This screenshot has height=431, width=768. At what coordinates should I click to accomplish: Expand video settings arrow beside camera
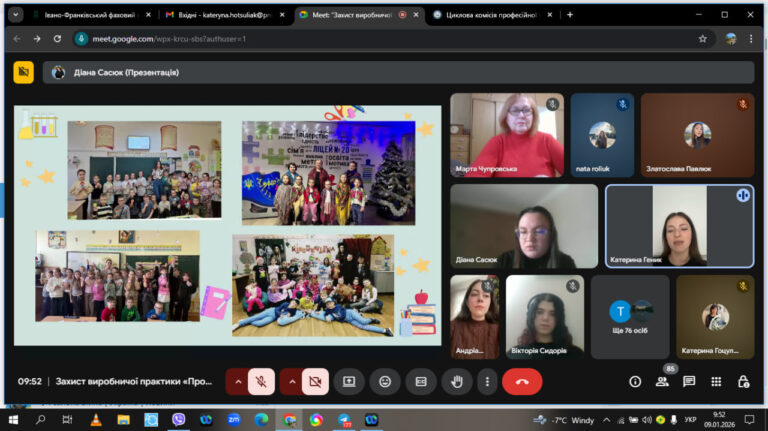pyautogui.click(x=292, y=382)
